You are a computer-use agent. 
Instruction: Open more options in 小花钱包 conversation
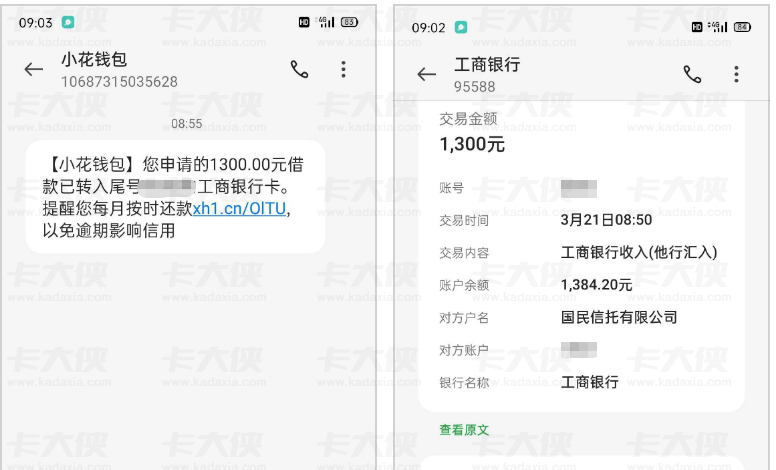(343, 69)
